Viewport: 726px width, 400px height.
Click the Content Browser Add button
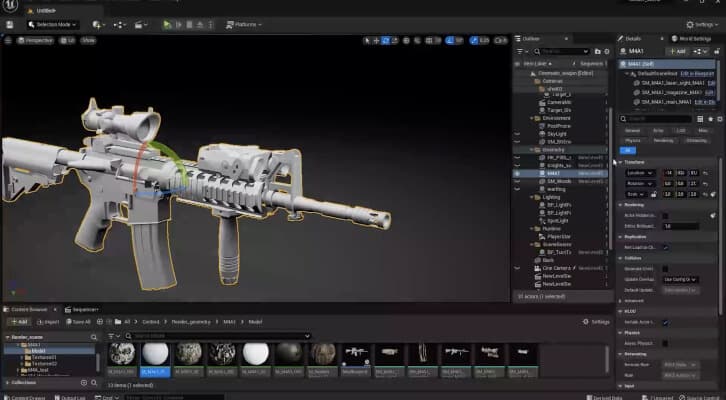coord(19,322)
